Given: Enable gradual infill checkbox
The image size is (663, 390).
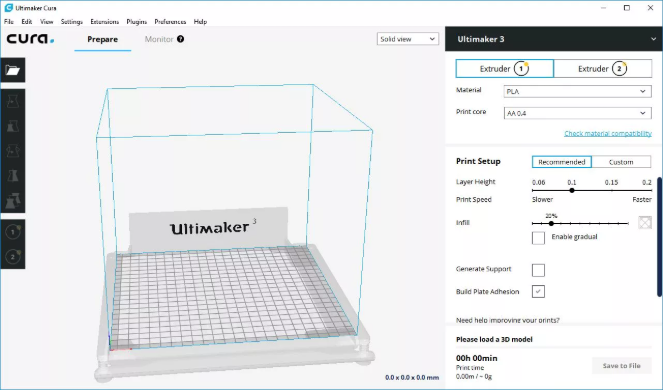Looking at the screenshot, I should [x=538, y=238].
